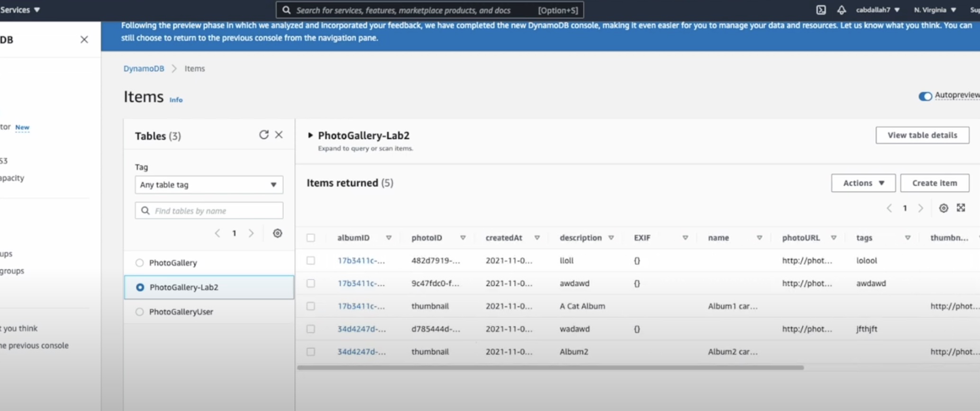This screenshot has height=411, width=980.
Task: Select the PhotoGallery-Lab2 table radio
Action: [x=140, y=287]
